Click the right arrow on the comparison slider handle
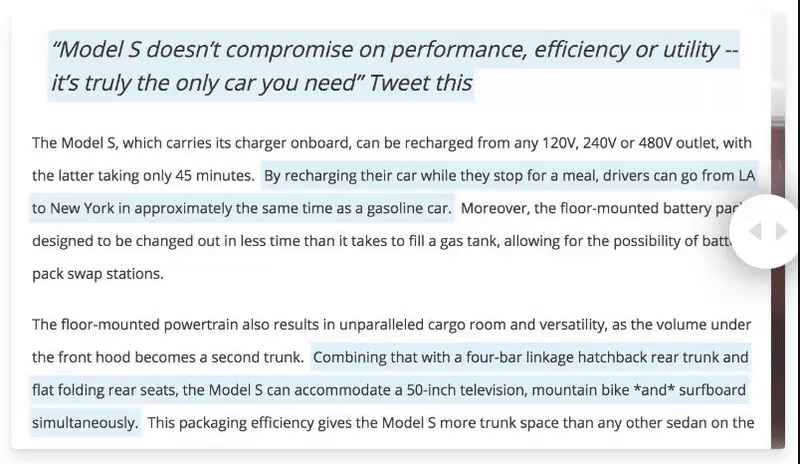 coord(782,231)
